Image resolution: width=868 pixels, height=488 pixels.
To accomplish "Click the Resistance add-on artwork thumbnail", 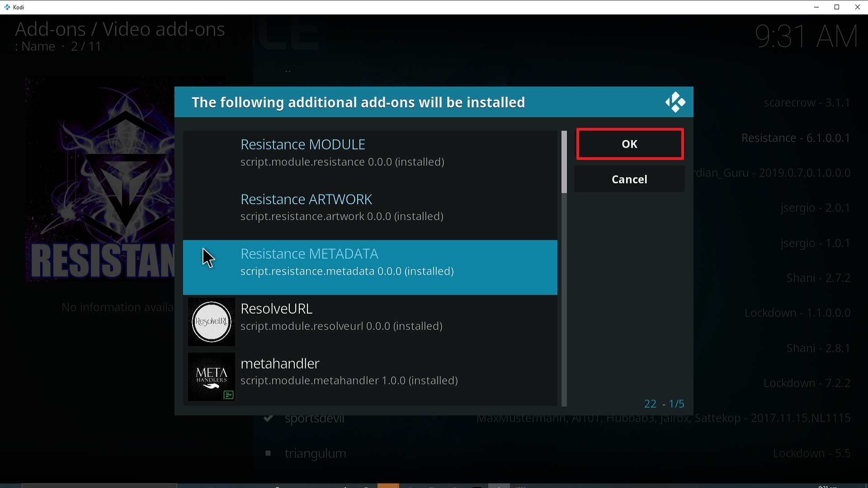I will pyautogui.click(x=100, y=179).
